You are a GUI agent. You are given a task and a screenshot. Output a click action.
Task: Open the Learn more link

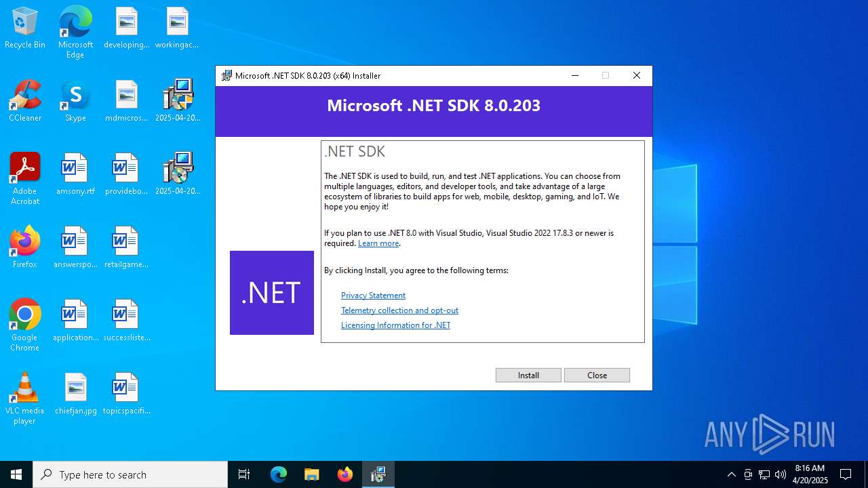378,243
